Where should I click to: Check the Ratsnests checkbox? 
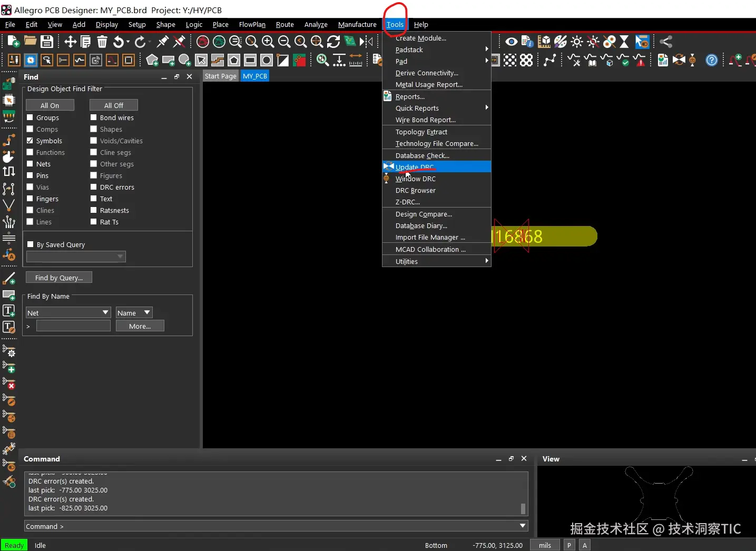click(93, 210)
